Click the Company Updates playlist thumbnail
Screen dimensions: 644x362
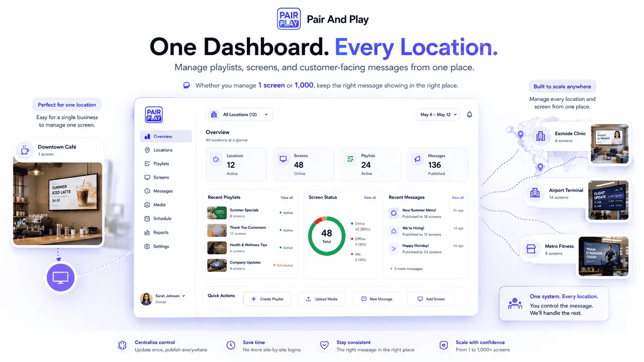[217, 265]
